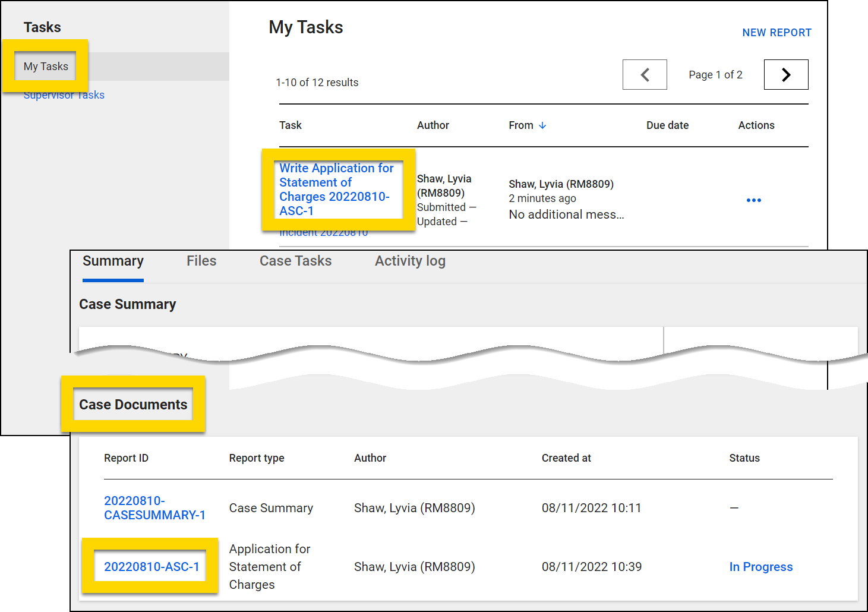Open Supervisor Tasks in the sidebar

(x=64, y=94)
